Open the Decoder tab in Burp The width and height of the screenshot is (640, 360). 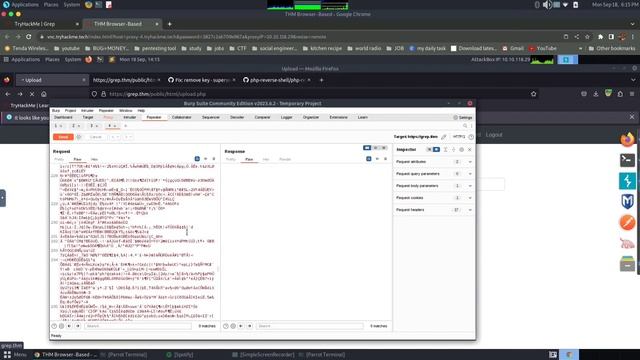pyautogui.click(x=237, y=118)
